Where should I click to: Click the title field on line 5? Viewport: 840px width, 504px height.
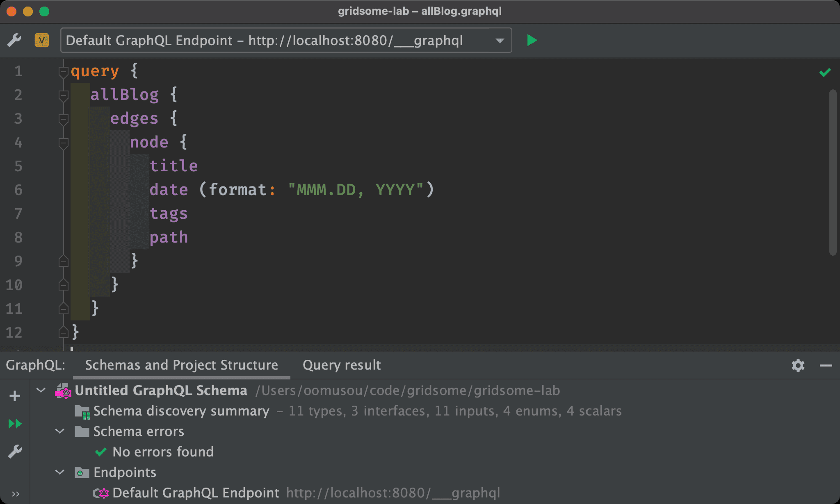(173, 166)
